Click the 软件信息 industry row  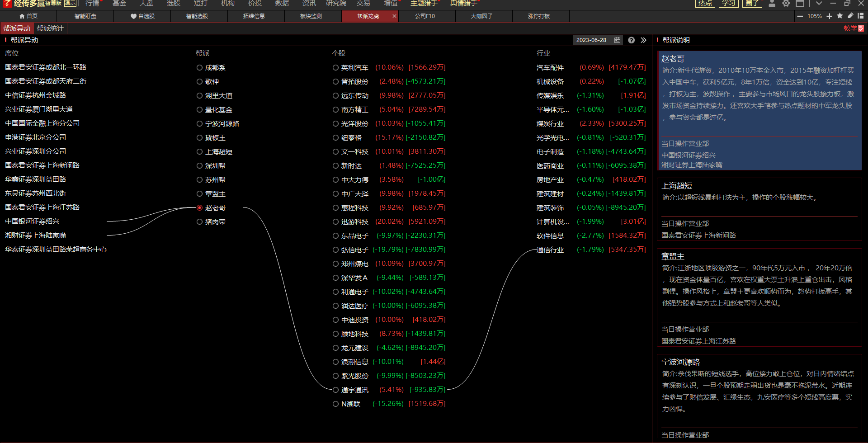(x=591, y=236)
